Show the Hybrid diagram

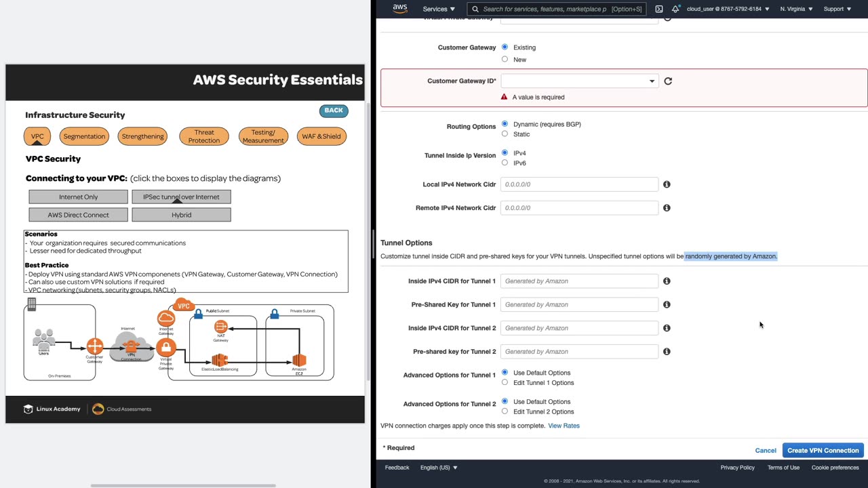[181, 215]
